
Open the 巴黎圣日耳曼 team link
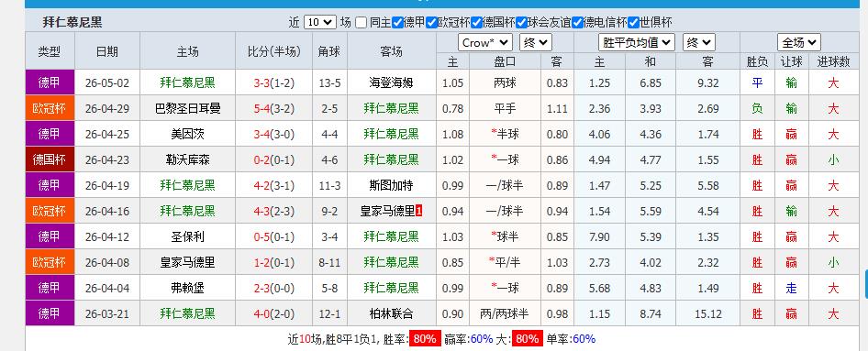point(188,108)
